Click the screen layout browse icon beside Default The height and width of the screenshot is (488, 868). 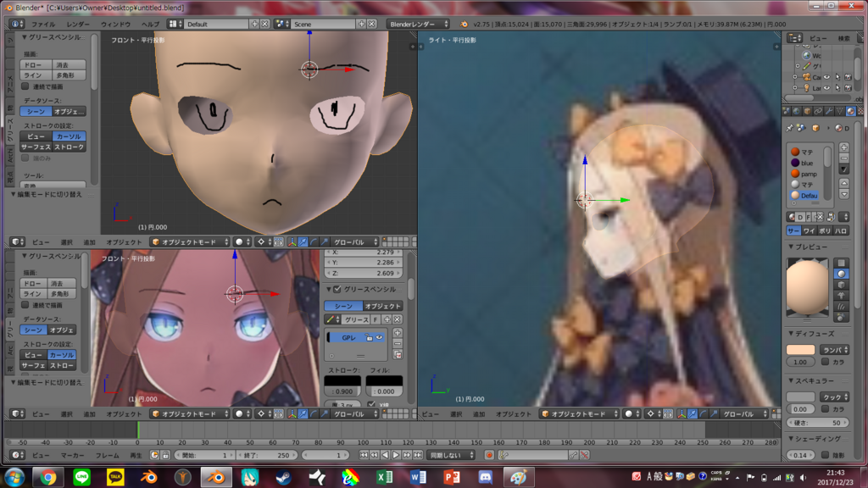pyautogui.click(x=175, y=24)
